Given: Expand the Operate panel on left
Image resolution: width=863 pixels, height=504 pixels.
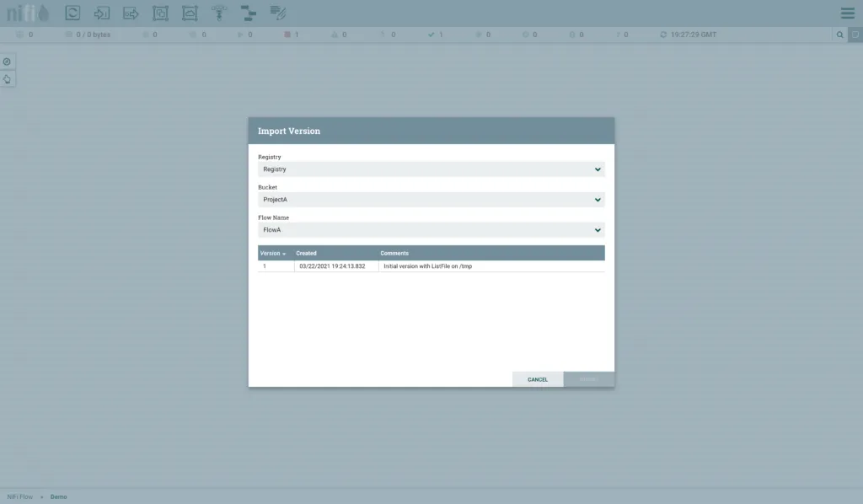Looking at the screenshot, I should [x=7, y=79].
